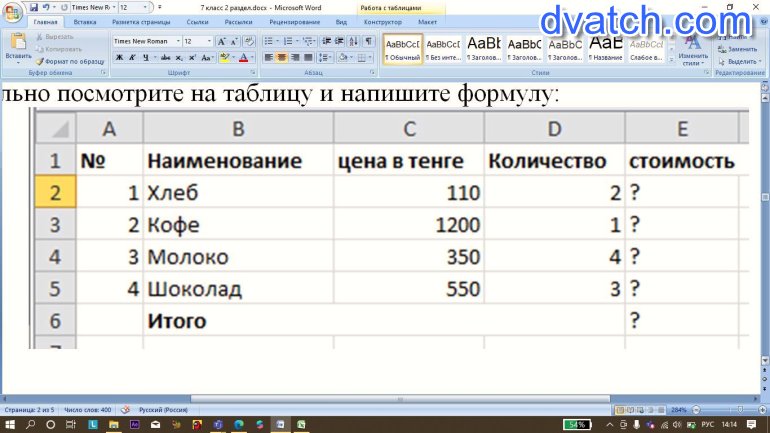Switch to the Вставка tab

[x=85, y=21]
